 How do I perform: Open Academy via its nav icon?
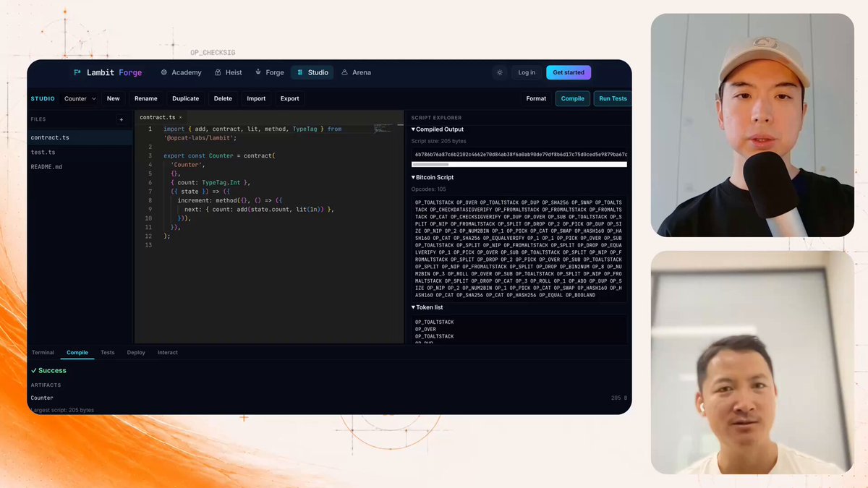[x=164, y=72]
